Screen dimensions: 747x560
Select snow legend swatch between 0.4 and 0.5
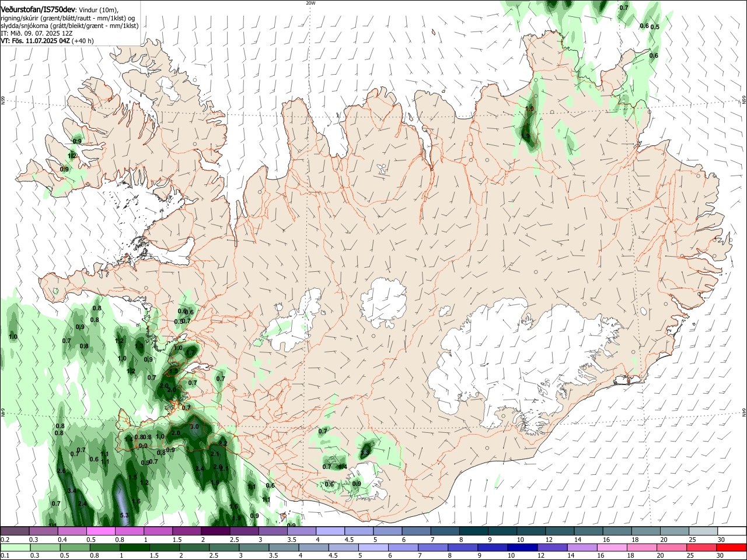point(73,531)
